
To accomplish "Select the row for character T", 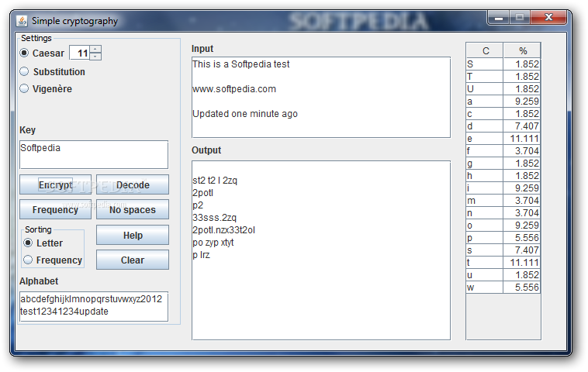I will click(x=503, y=77).
